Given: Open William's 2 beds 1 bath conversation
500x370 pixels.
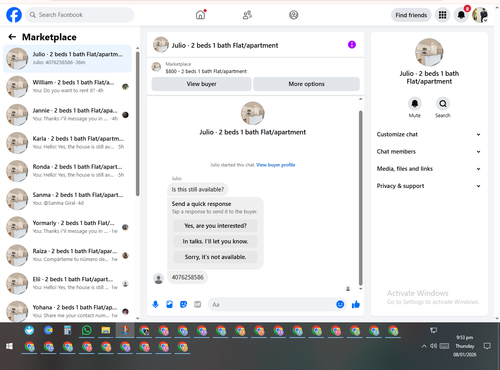Looking at the screenshot, I should click(x=67, y=87).
